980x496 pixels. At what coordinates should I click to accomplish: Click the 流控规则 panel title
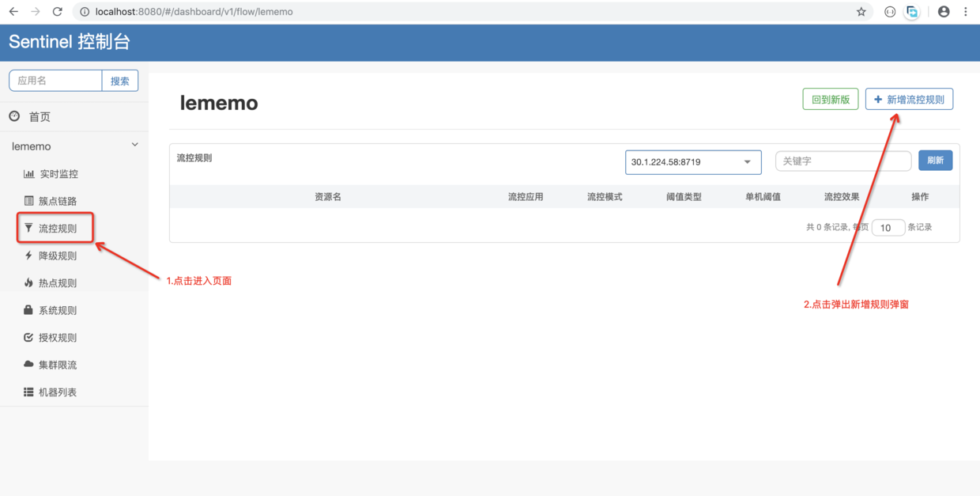coord(194,158)
